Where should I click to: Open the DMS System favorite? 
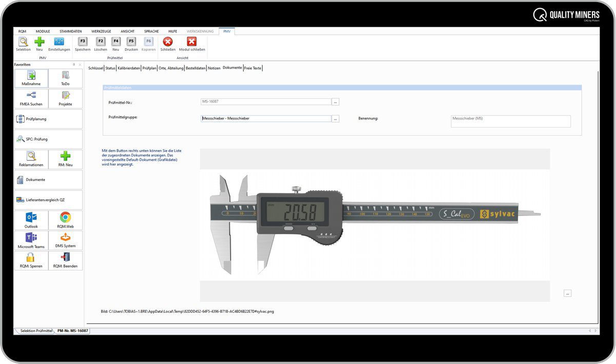pos(65,240)
